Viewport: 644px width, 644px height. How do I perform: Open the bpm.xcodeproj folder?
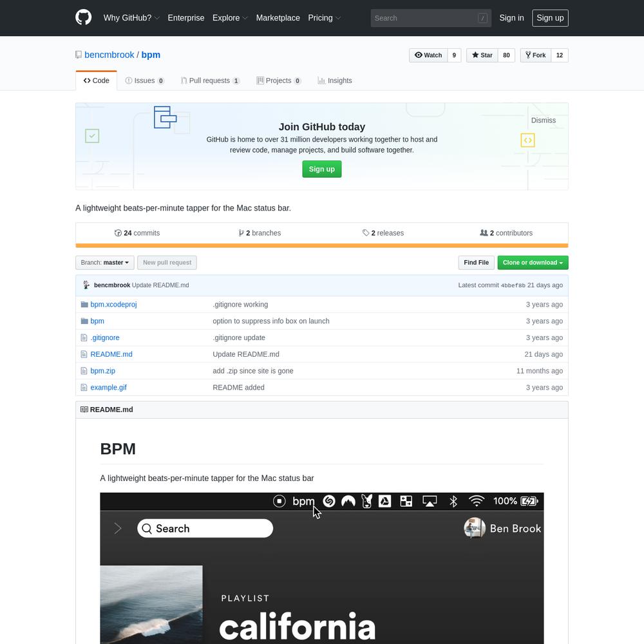[x=114, y=305]
